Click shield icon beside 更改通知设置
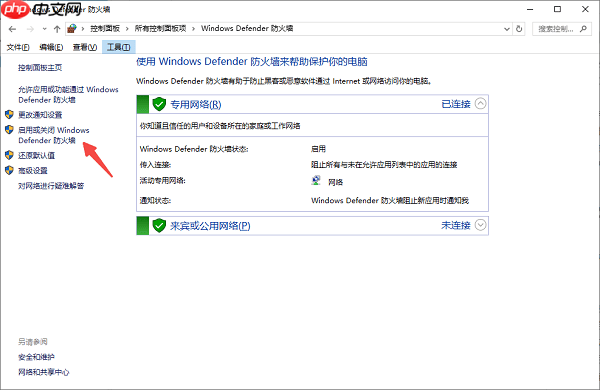Viewport: 600px width, 390px height. (10, 114)
